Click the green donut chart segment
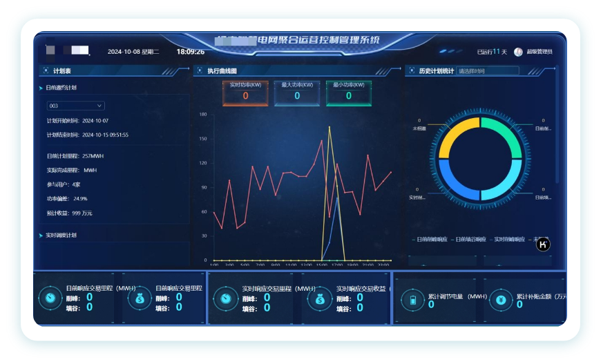The image size is (601, 364). tap(507, 132)
